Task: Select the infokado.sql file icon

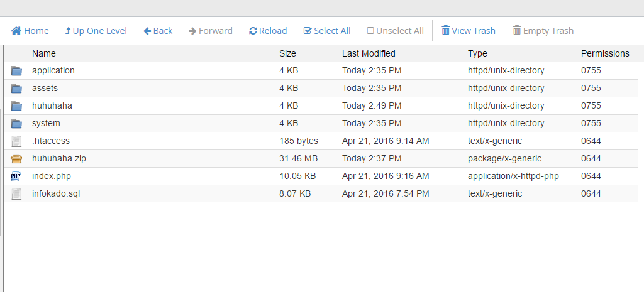Action: (x=16, y=194)
